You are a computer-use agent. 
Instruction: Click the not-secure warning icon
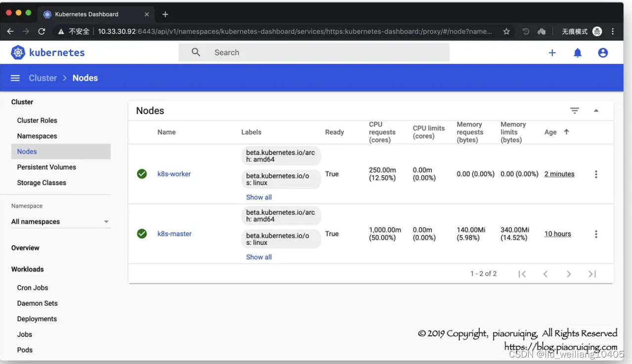click(x=61, y=32)
